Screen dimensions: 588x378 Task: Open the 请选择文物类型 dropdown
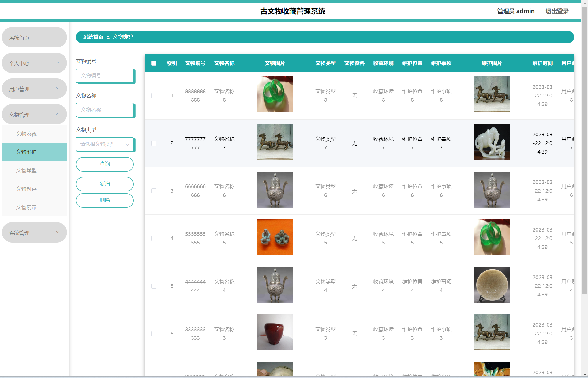pos(105,144)
